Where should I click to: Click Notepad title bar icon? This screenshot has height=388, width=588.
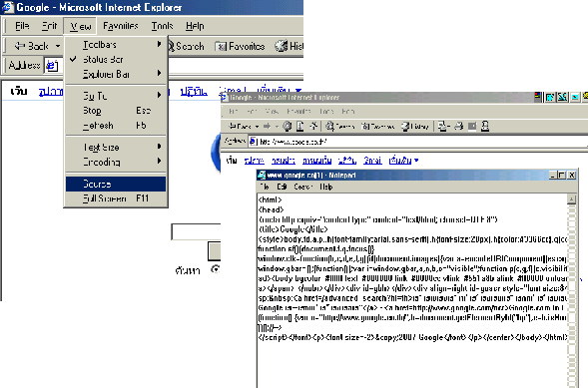pyautogui.click(x=262, y=175)
